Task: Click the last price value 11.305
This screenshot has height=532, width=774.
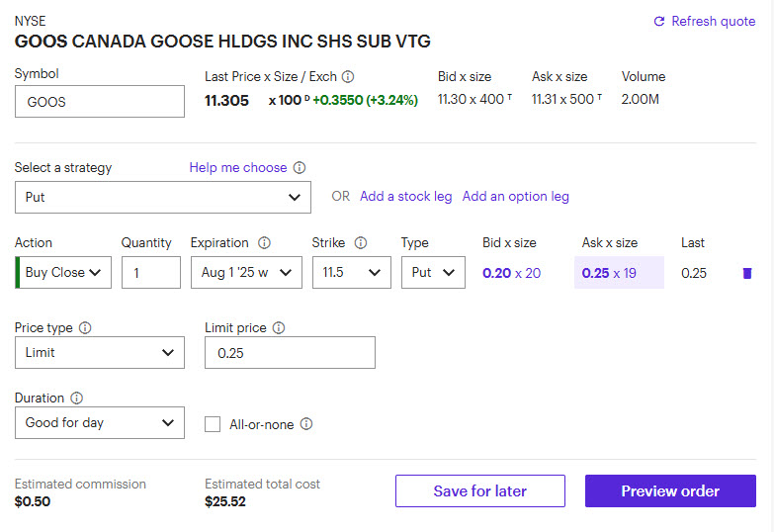Action: pyautogui.click(x=226, y=100)
